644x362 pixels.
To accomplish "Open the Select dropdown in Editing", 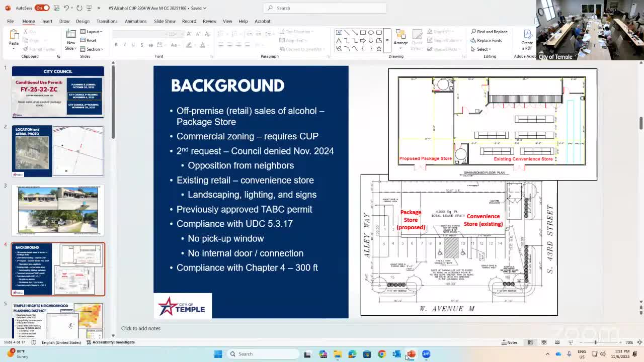I will [482, 49].
